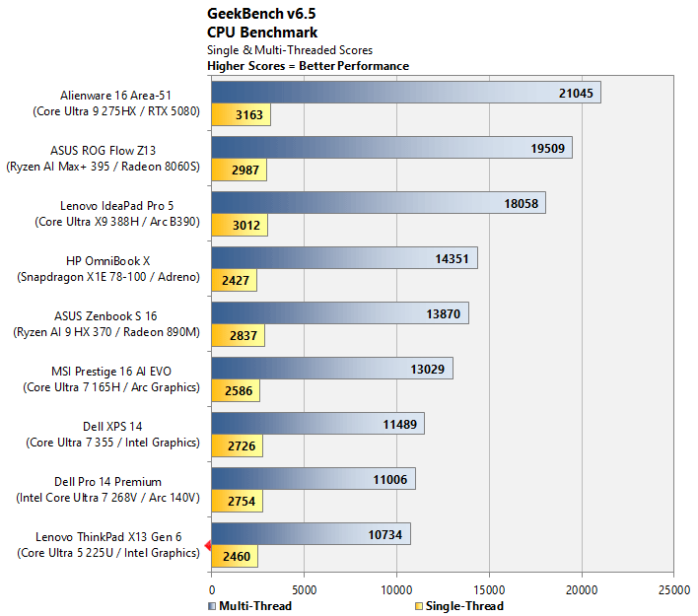Click the 'ASUS ROG Flow Z13' label
Screen dimensions: 698x616
103,151
